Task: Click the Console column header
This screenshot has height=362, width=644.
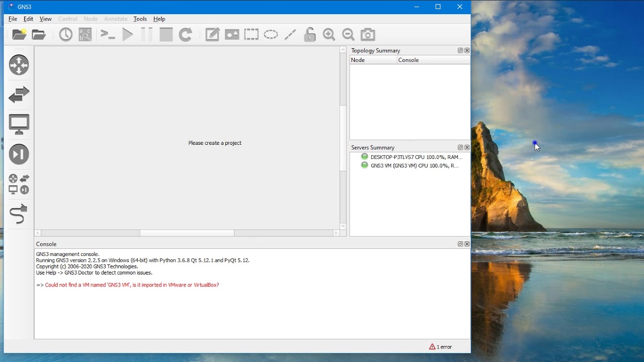Action: point(433,60)
